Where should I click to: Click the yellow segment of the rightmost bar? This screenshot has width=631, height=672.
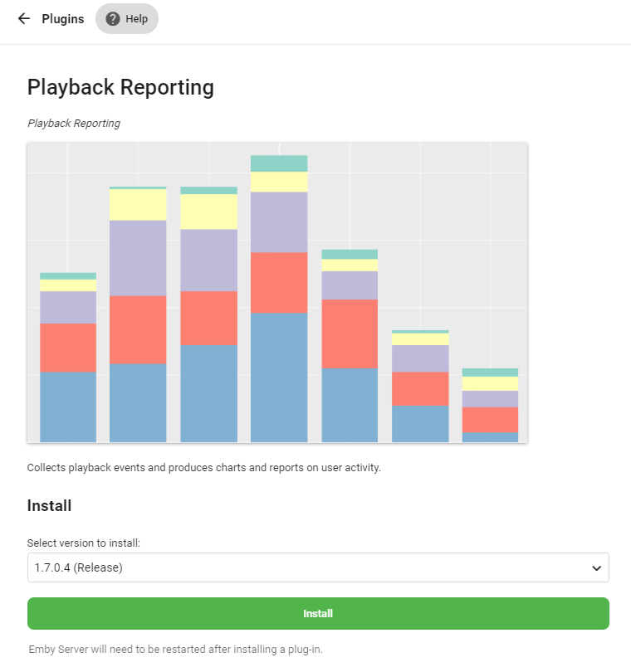[490, 383]
